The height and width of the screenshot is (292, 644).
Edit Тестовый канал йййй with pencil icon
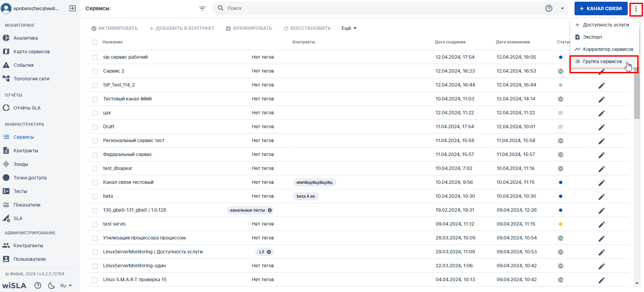[602, 99]
